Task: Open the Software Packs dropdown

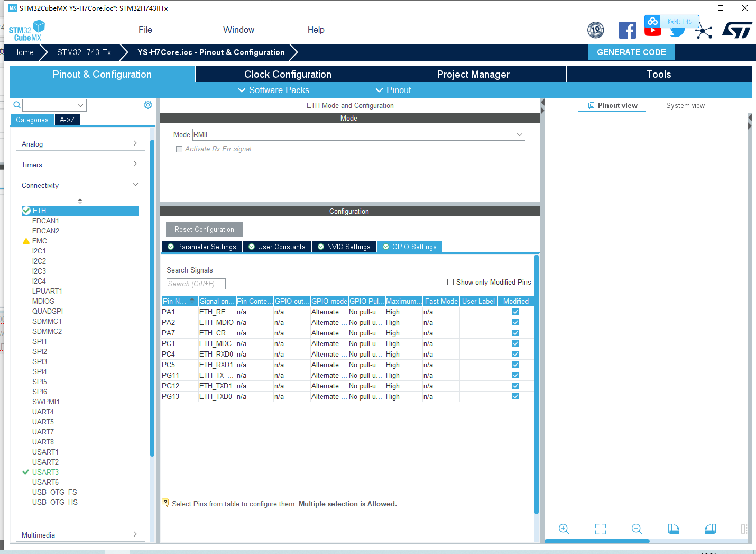Action: pyautogui.click(x=273, y=90)
